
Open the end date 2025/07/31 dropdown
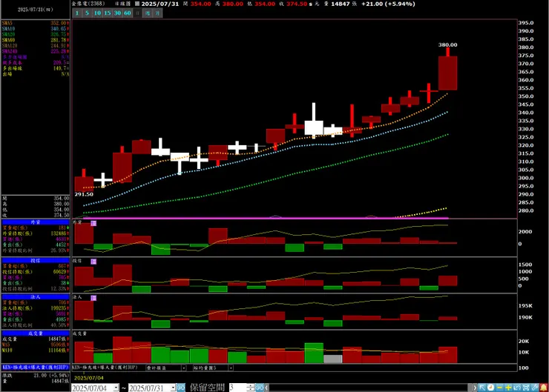173,388
